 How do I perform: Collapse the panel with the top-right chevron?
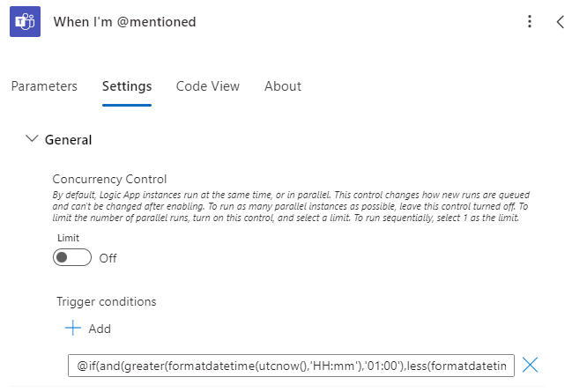(560, 22)
